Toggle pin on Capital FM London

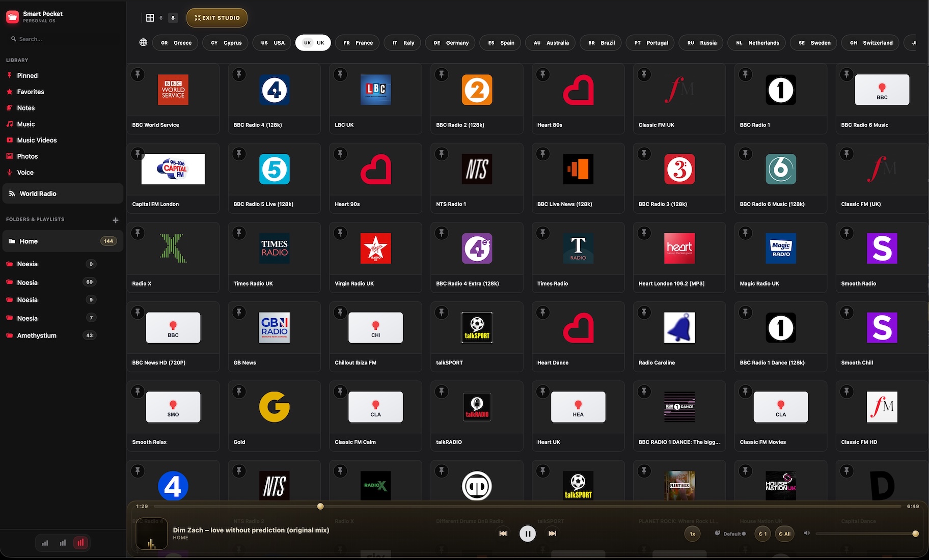[138, 154]
